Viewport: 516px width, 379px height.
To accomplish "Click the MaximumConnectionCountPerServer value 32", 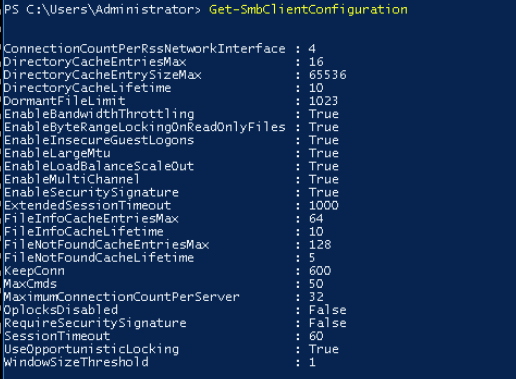I will click(316, 297).
